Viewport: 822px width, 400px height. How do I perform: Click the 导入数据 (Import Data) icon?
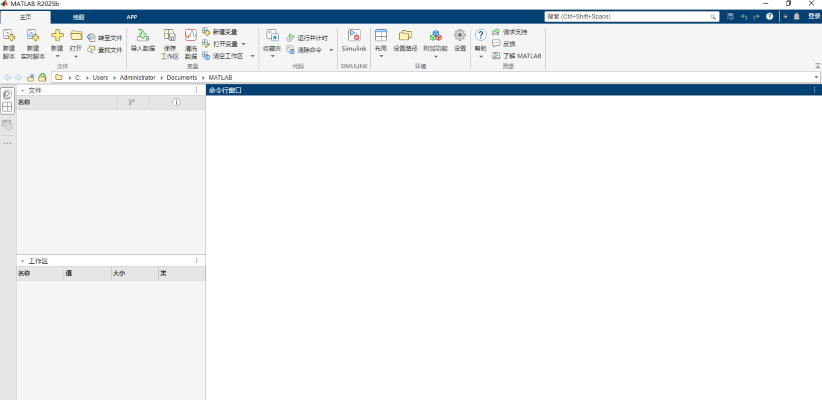coord(143,35)
